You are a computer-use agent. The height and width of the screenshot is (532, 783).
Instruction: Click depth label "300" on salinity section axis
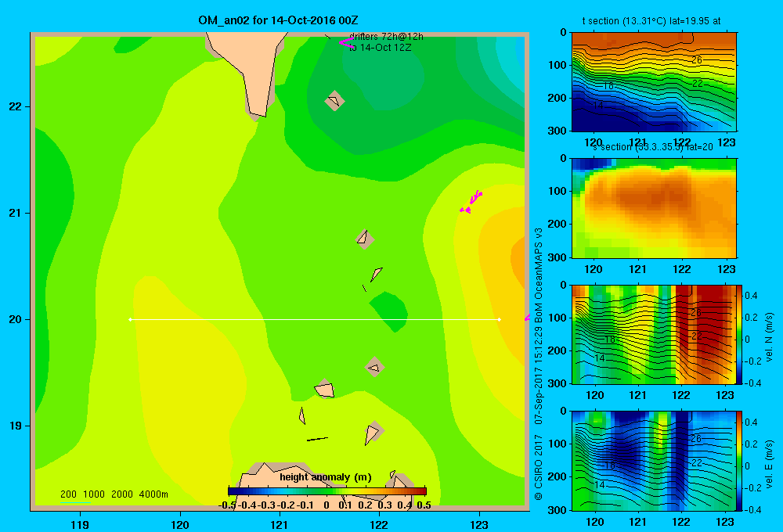(x=558, y=257)
